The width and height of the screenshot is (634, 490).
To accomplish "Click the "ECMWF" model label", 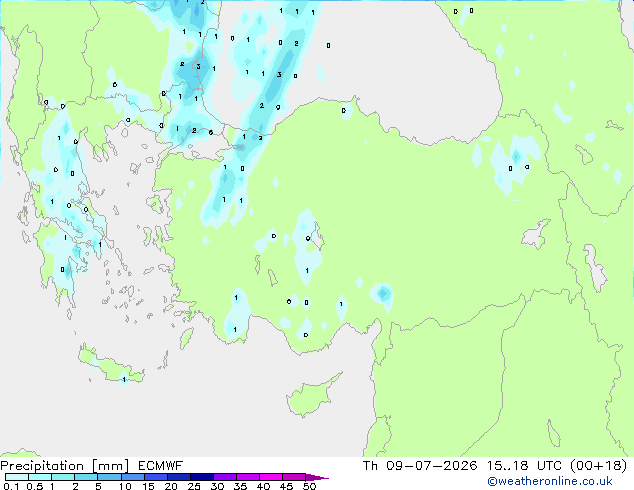I will (x=161, y=466).
